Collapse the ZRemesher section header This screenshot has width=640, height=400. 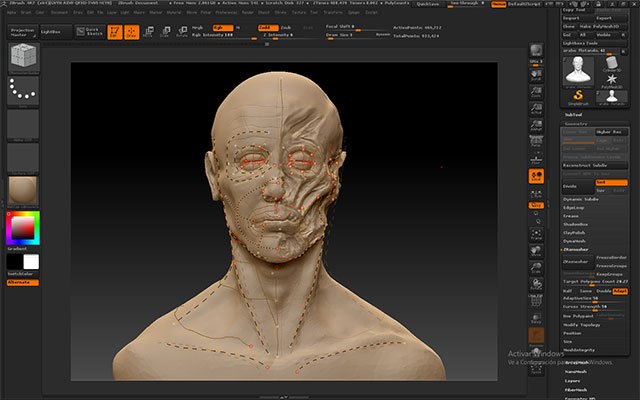tap(576, 249)
